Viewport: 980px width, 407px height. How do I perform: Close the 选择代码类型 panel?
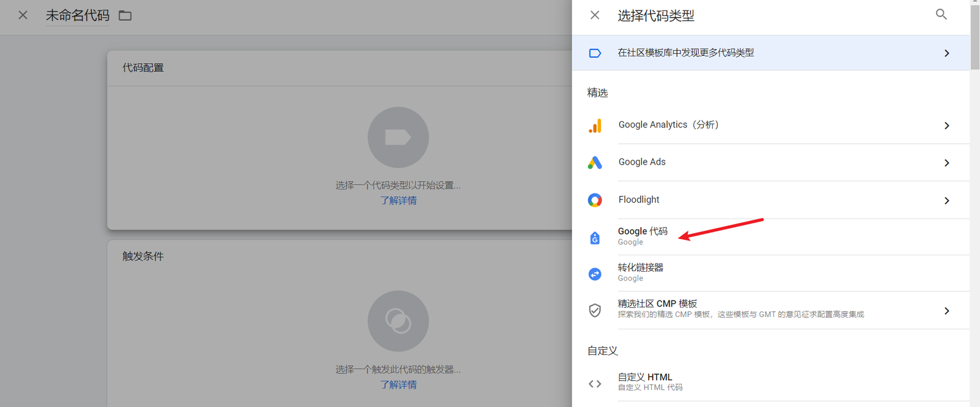click(x=595, y=15)
